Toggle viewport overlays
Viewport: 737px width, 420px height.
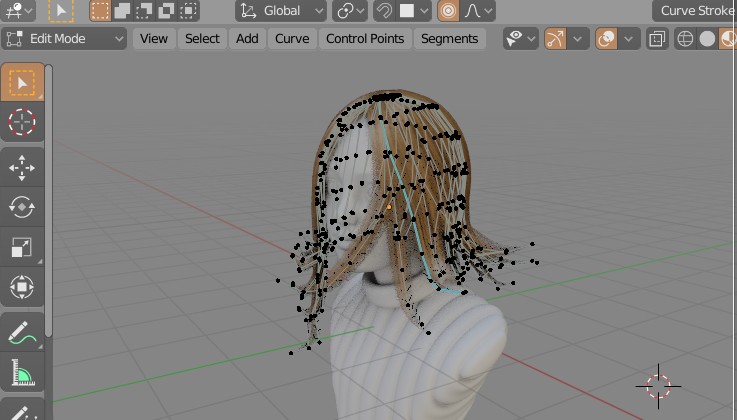click(606, 39)
